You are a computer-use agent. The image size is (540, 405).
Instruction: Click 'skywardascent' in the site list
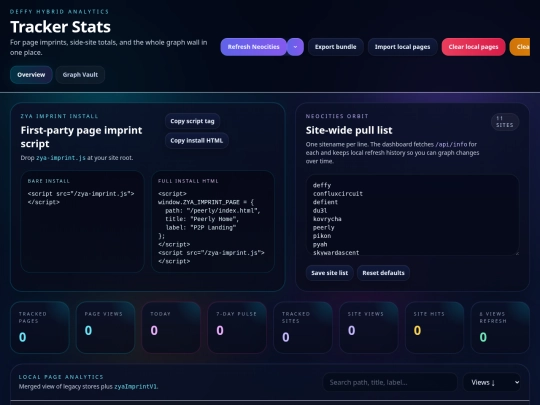(x=336, y=252)
